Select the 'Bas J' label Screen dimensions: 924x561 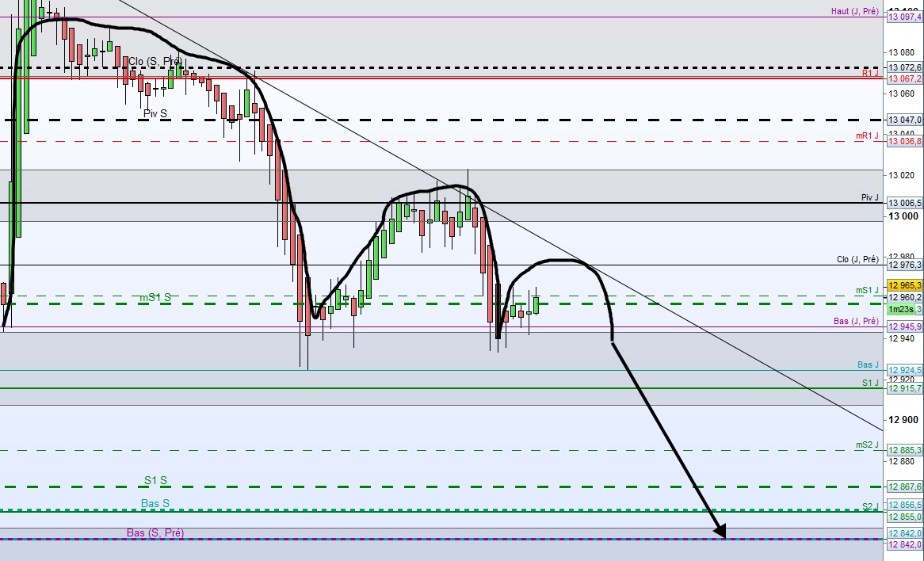[868, 364]
